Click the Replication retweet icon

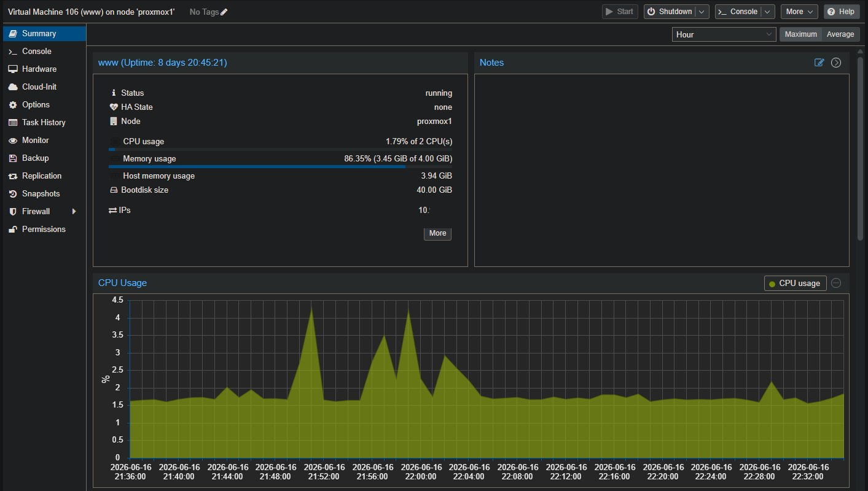point(13,176)
